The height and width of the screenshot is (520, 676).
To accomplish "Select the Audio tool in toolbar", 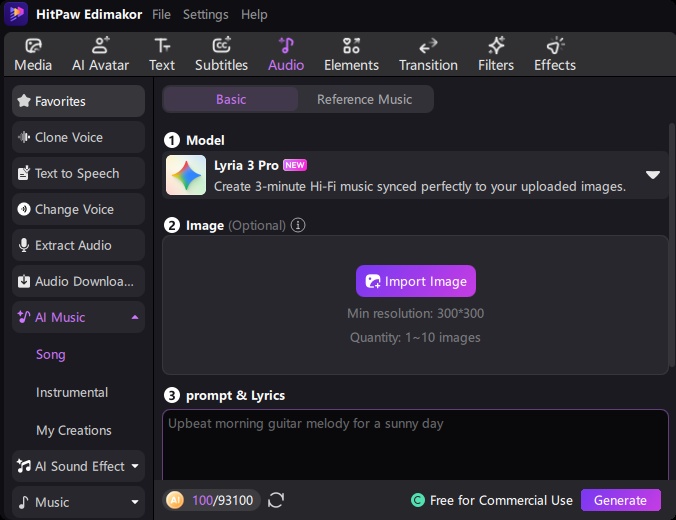I will coord(286,55).
